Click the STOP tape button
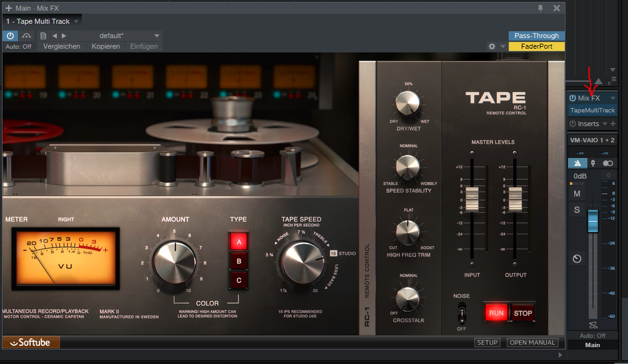The image size is (628, 364). (522, 313)
